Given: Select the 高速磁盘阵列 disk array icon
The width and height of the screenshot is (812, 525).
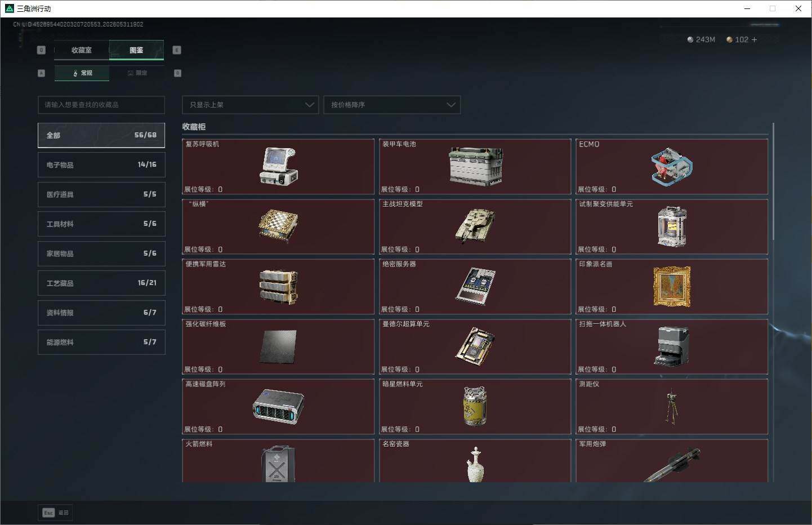Looking at the screenshot, I should (x=278, y=406).
